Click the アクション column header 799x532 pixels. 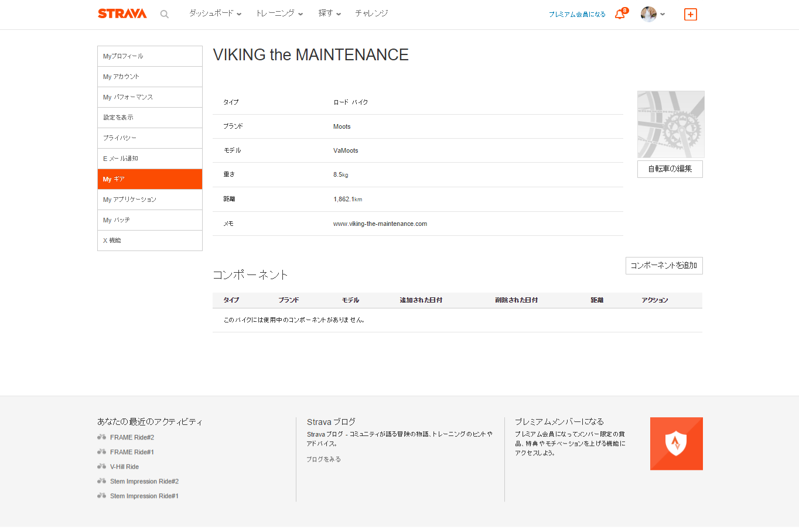pyautogui.click(x=655, y=300)
